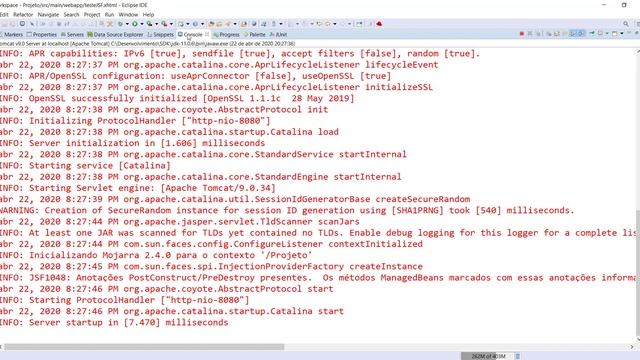Image resolution: width=640 pixels, height=360 pixels.
Task: Select the Console tab
Action: click(x=190, y=35)
